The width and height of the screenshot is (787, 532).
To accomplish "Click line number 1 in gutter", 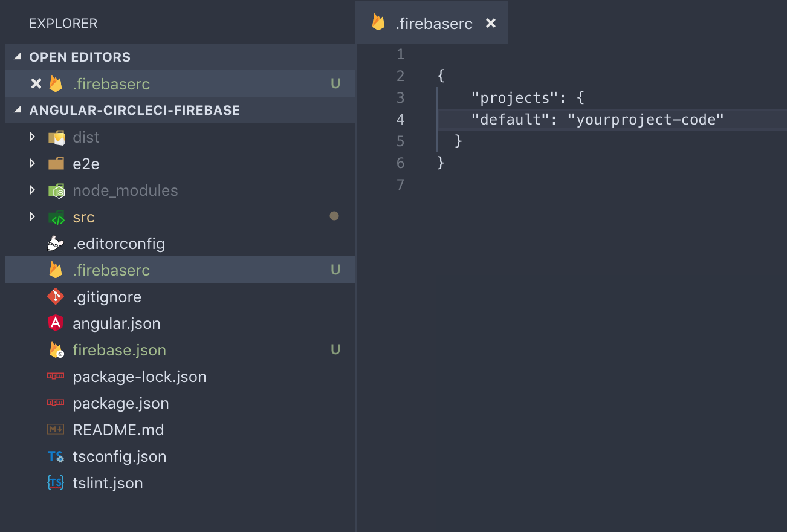I will (x=400, y=54).
